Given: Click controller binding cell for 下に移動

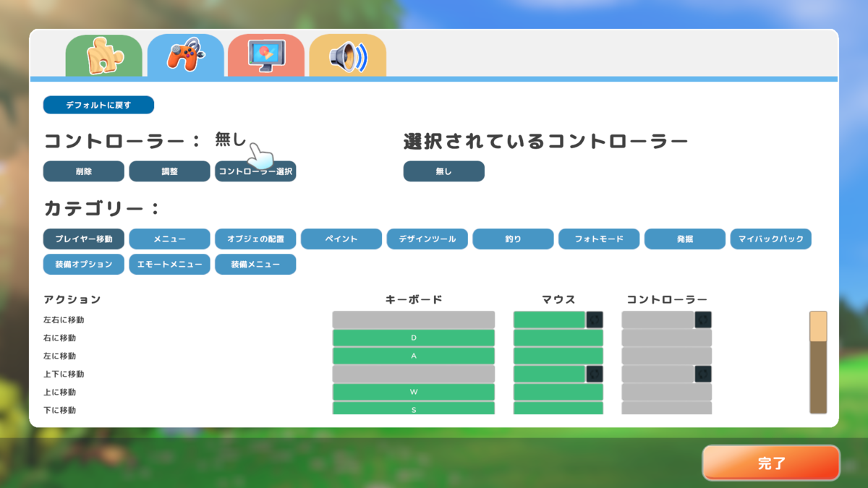Looking at the screenshot, I should [x=667, y=408].
